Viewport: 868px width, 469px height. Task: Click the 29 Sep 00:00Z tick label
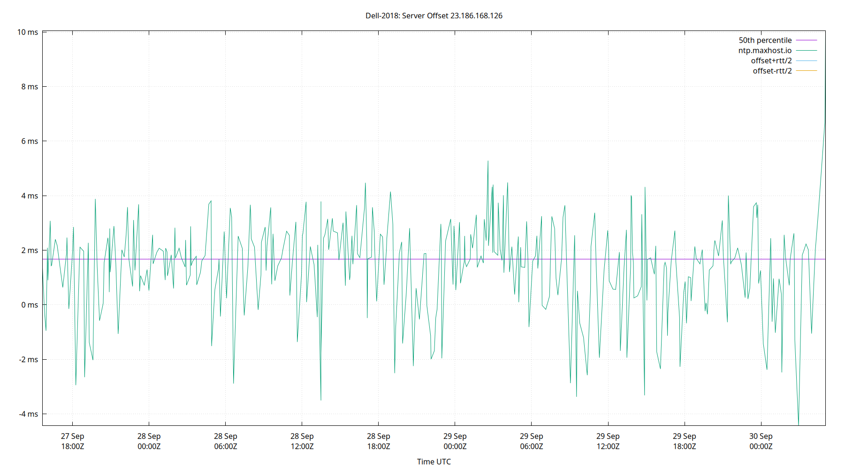coord(455,441)
